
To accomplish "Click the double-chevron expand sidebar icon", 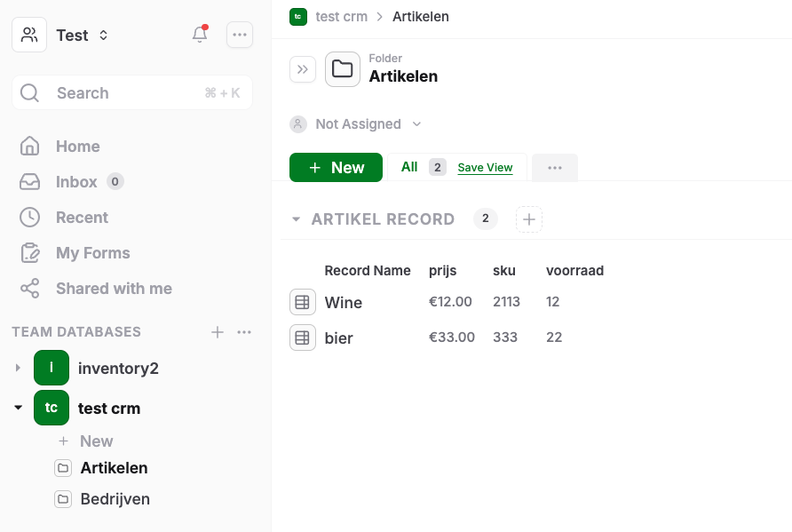I will (303, 69).
